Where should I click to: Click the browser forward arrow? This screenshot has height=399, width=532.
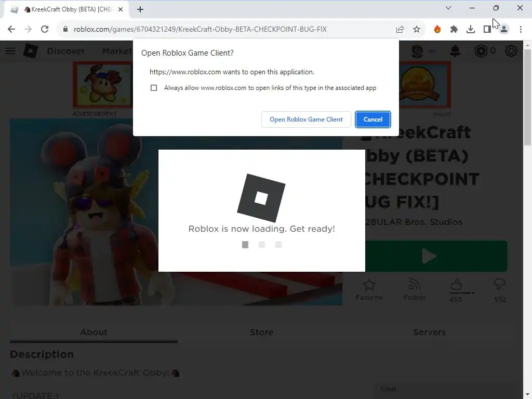[28, 29]
